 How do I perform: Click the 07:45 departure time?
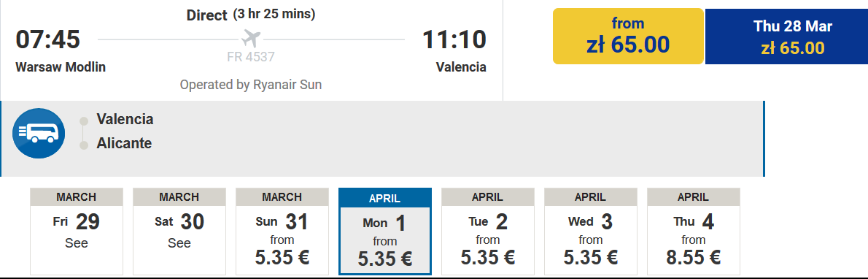click(x=48, y=40)
